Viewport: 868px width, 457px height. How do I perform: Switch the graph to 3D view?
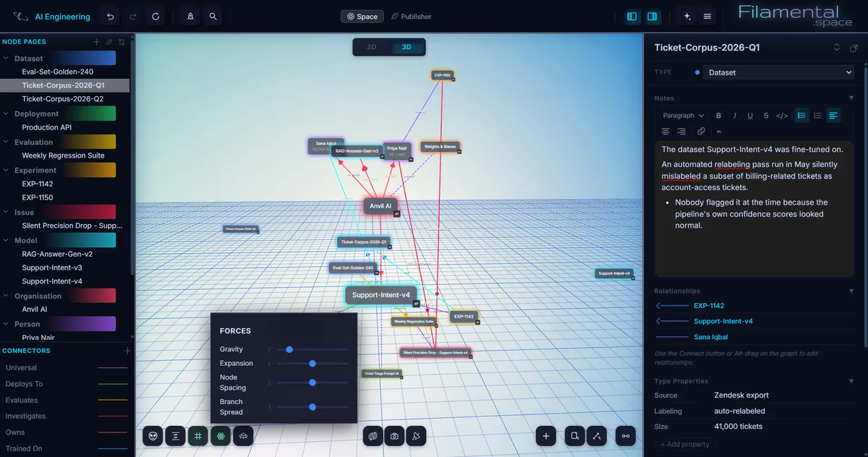coord(407,47)
